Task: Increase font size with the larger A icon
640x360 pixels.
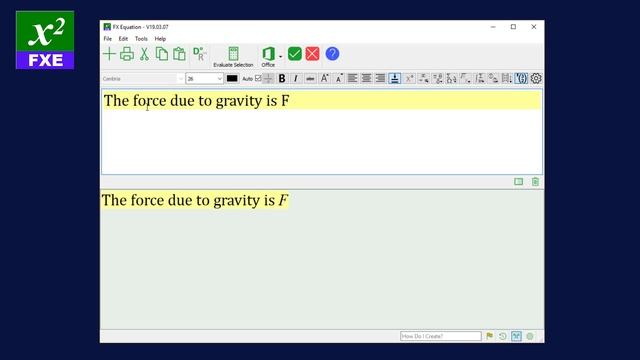Action: (x=324, y=78)
